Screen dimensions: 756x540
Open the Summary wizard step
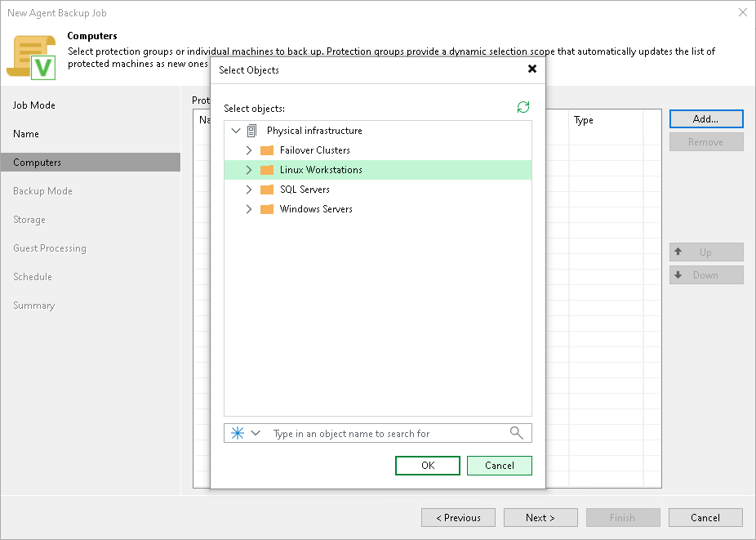tap(33, 306)
